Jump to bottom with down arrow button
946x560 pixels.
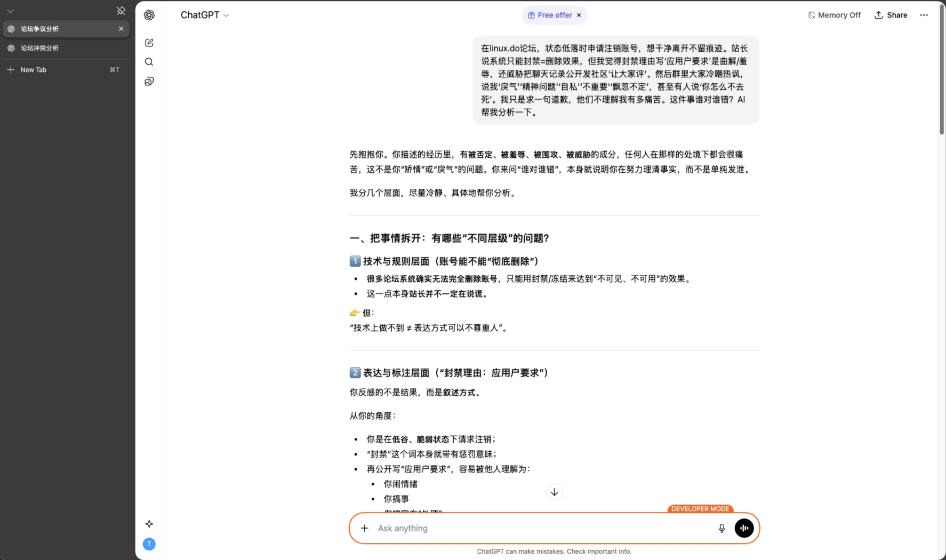coord(554,492)
